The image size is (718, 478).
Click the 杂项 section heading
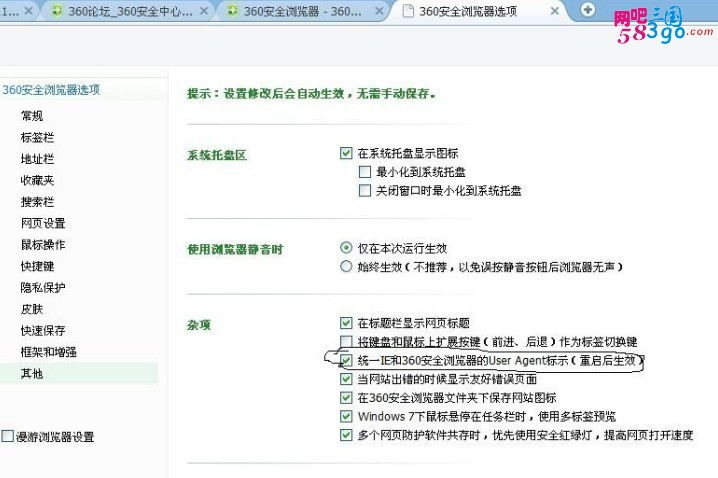tap(198, 325)
